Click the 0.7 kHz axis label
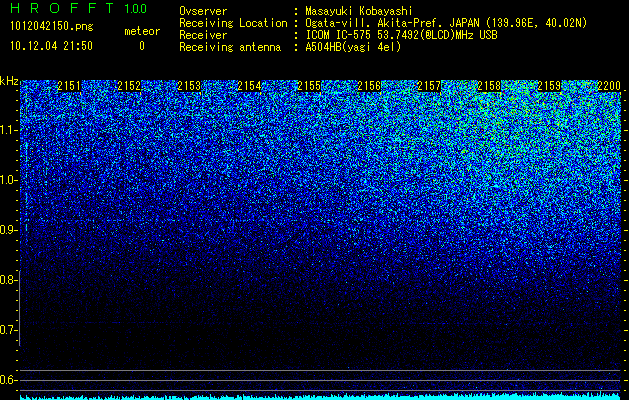The height and width of the screenshot is (400, 629). 8,330
